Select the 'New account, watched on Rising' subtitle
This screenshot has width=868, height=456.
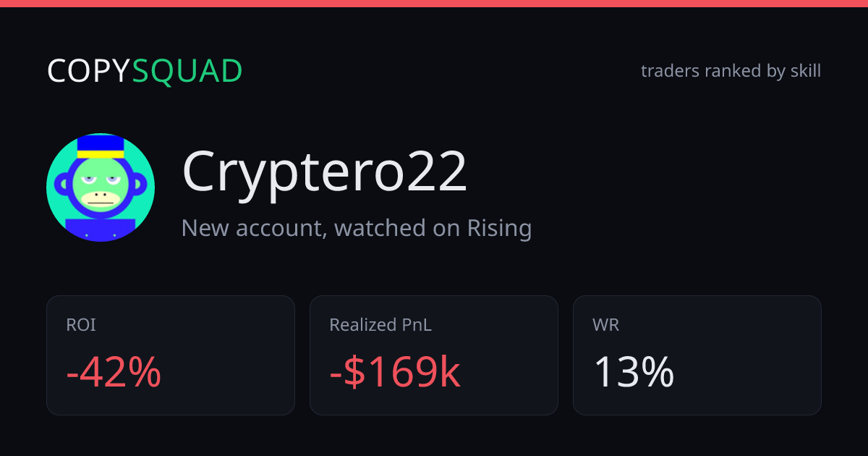357,228
